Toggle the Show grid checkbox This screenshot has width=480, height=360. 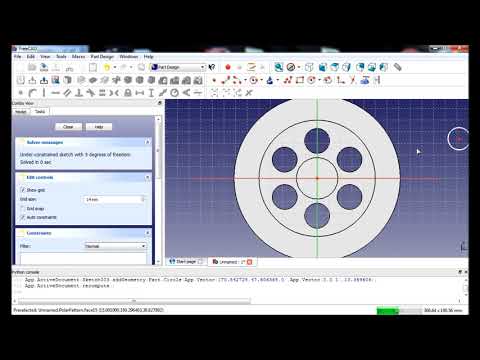click(23, 190)
